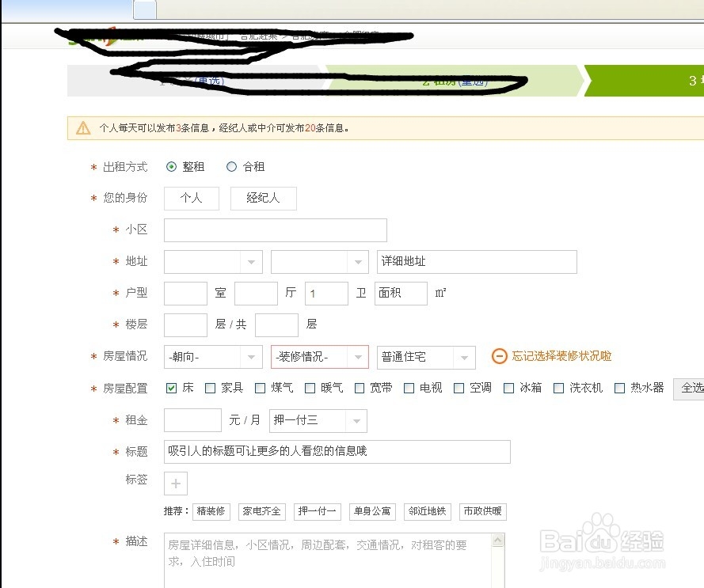
Task: Open the 押一付三 payment dropdown
Action: point(318,420)
